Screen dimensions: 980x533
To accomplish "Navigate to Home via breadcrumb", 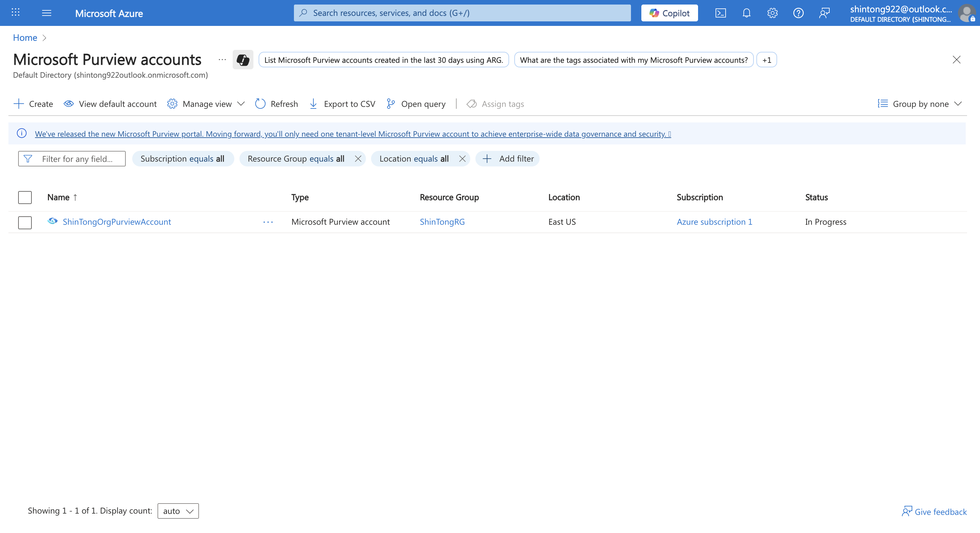I will 25,38.
